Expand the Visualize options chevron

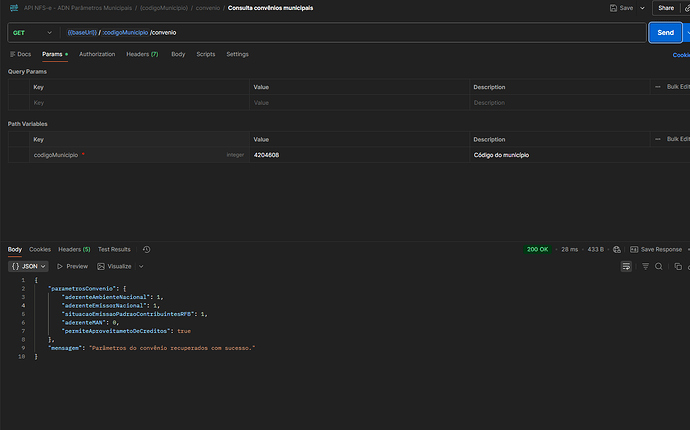(141, 266)
